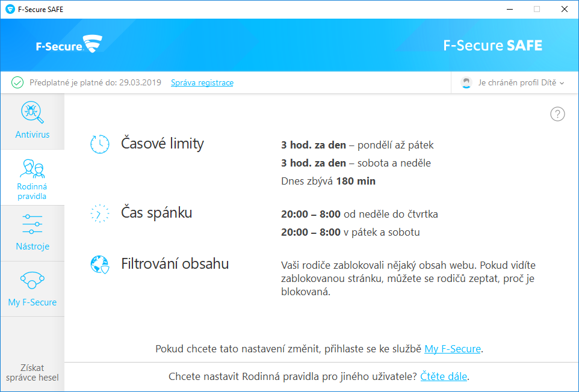Click the F-Secure SAFE banner title
Viewport: 579px width, 392px height.
coord(492,45)
